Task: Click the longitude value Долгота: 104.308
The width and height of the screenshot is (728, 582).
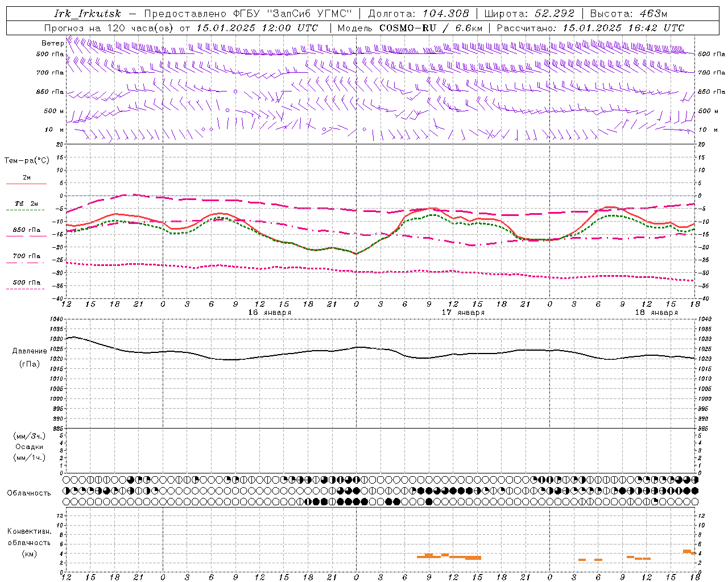Action: click(x=419, y=14)
